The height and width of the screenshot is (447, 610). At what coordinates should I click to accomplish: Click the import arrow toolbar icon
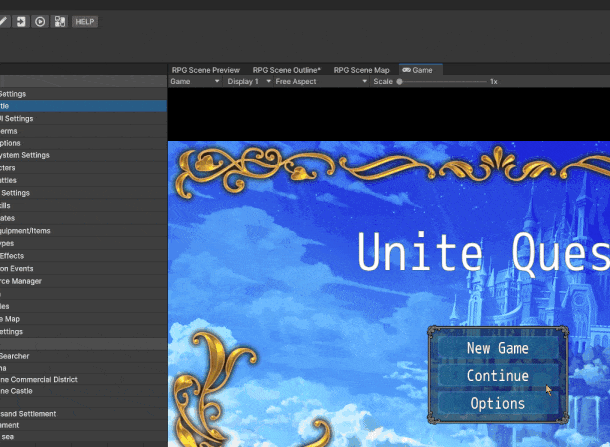click(21, 21)
